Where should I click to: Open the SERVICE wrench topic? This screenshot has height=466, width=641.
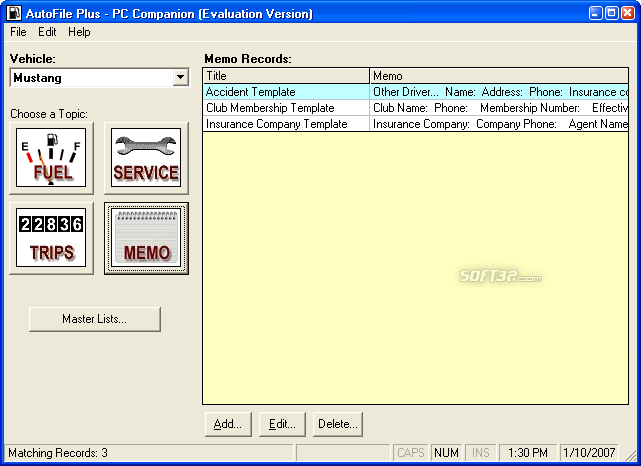click(x=146, y=158)
